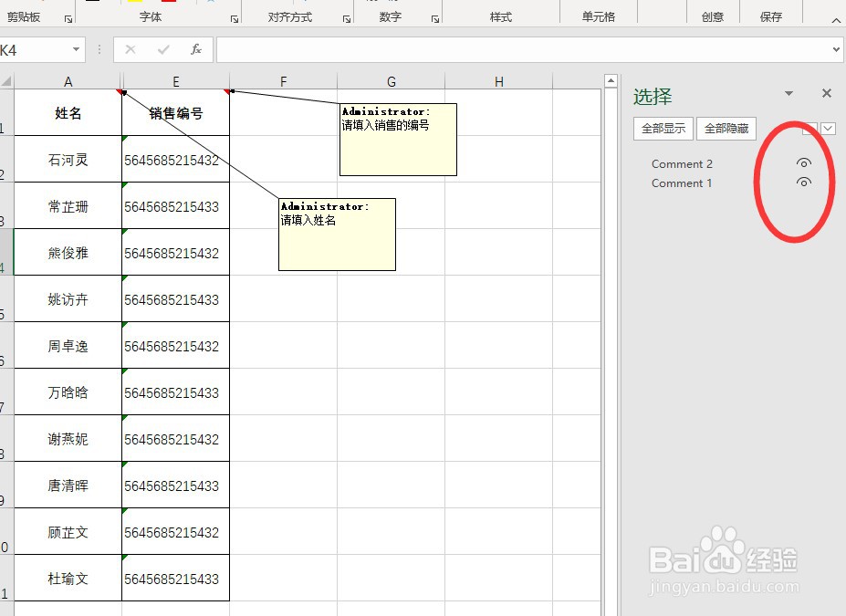Click the Styles (样式) group label
Screen dimensions: 846x616
pos(501,17)
